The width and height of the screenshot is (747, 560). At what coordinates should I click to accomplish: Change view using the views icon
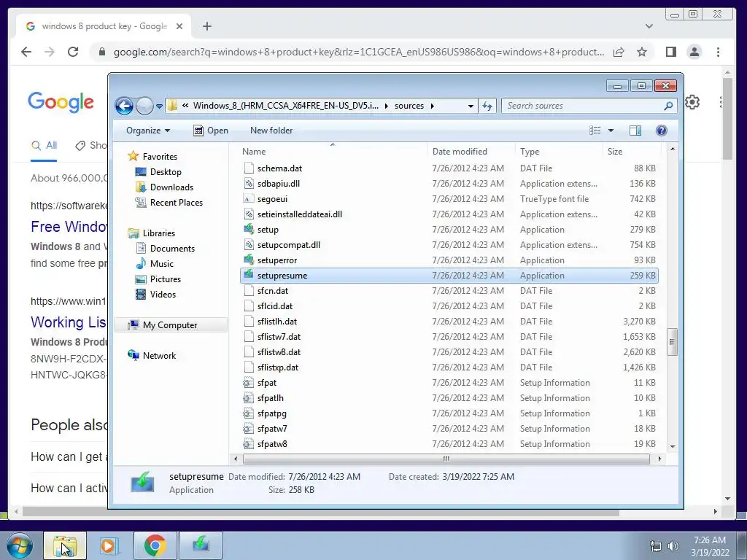click(x=595, y=131)
